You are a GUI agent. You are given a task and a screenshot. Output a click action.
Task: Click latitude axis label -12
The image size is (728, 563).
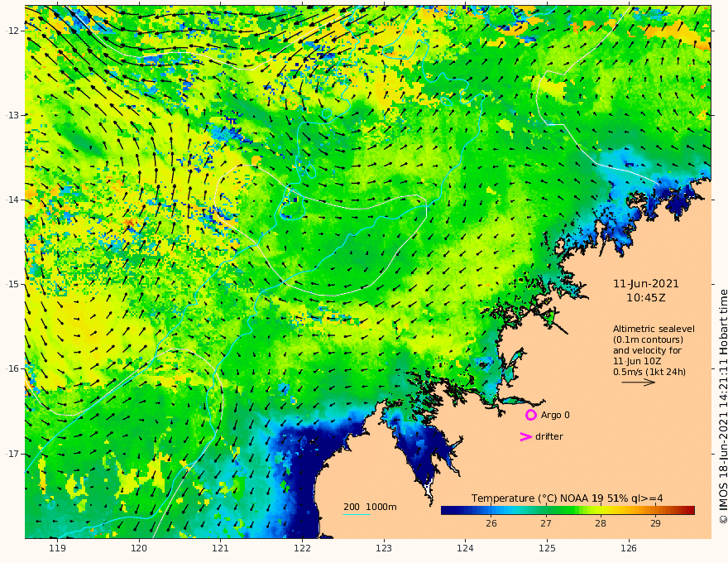tap(12, 31)
